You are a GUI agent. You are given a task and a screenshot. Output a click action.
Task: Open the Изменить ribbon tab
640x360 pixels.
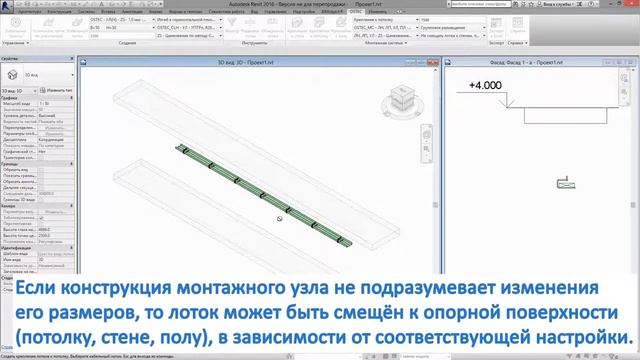coord(378,12)
